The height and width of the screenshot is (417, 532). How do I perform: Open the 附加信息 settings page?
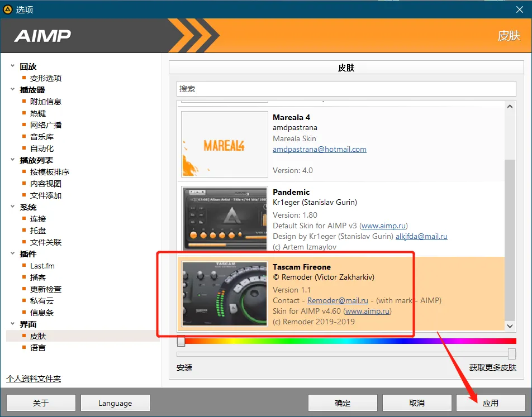(x=46, y=102)
